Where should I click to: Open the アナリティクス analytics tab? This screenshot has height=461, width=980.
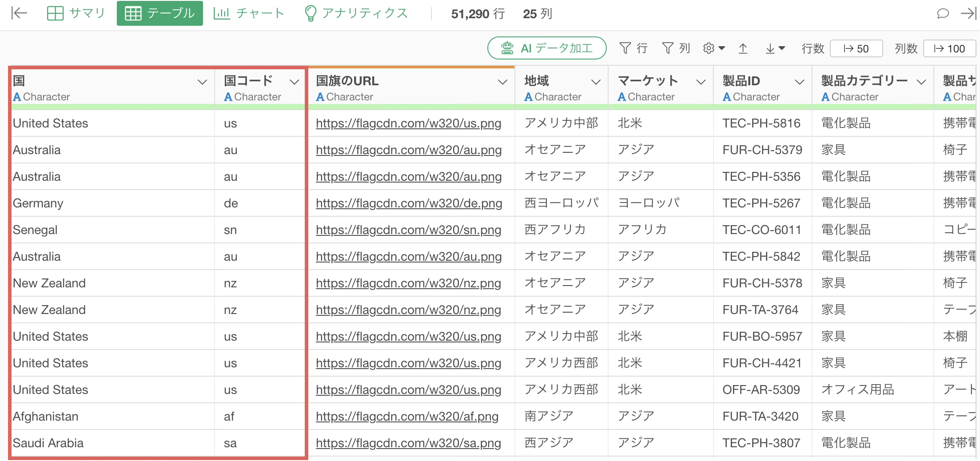[x=356, y=13]
